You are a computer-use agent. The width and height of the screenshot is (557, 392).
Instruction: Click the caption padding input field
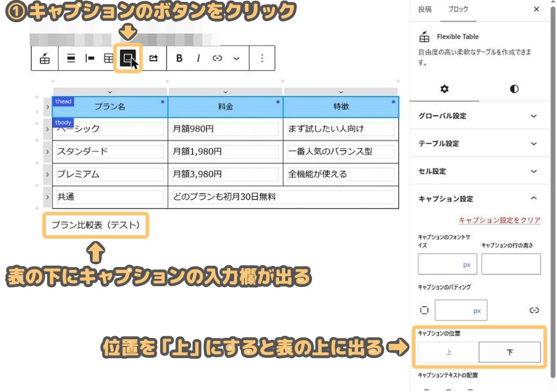(x=461, y=310)
